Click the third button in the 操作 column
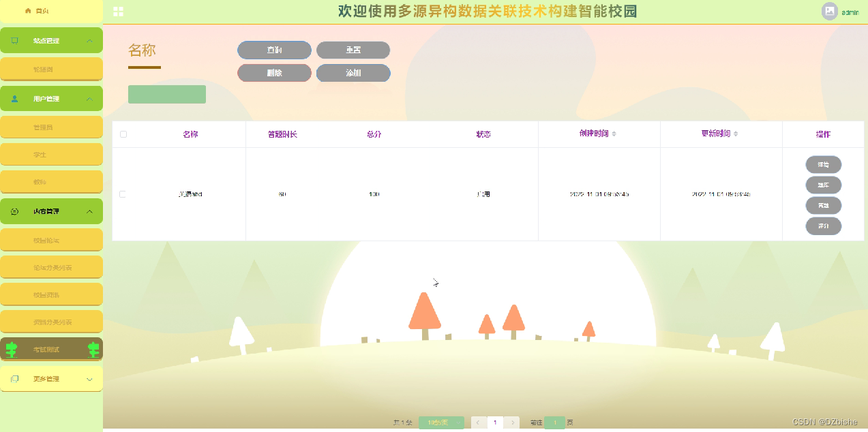 coord(823,206)
